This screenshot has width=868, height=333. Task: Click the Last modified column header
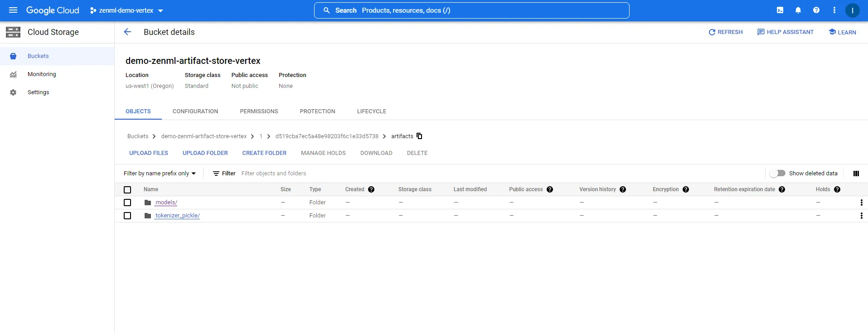pyautogui.click(x=470, y=189)
